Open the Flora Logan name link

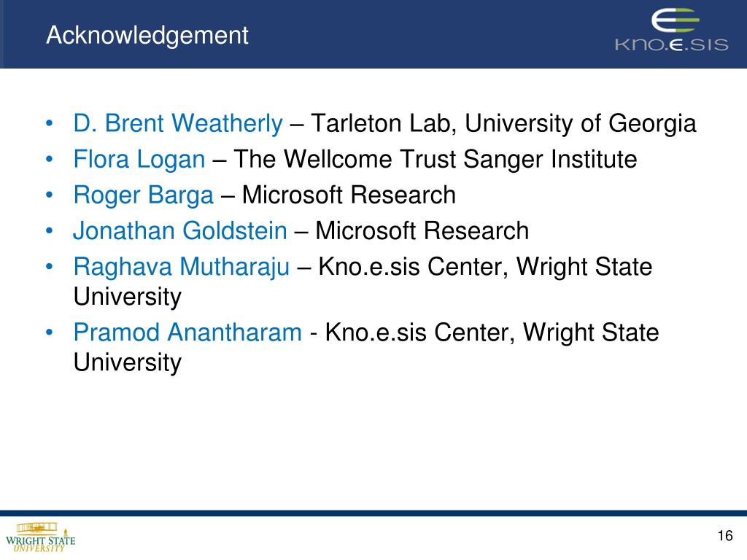139,159
